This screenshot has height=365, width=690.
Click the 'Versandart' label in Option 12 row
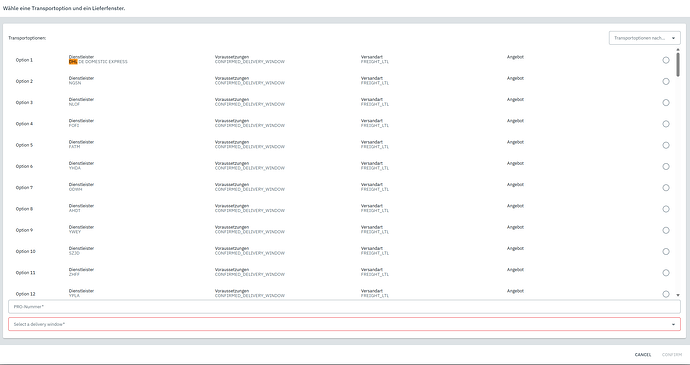click(x=372, y=291)
